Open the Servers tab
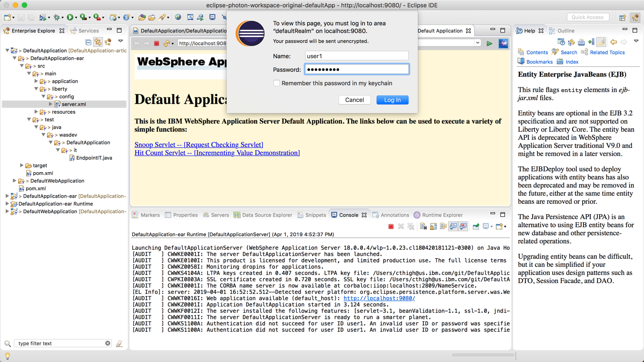The width and height of the screenshot is (644, 362). tap(216, 215)
